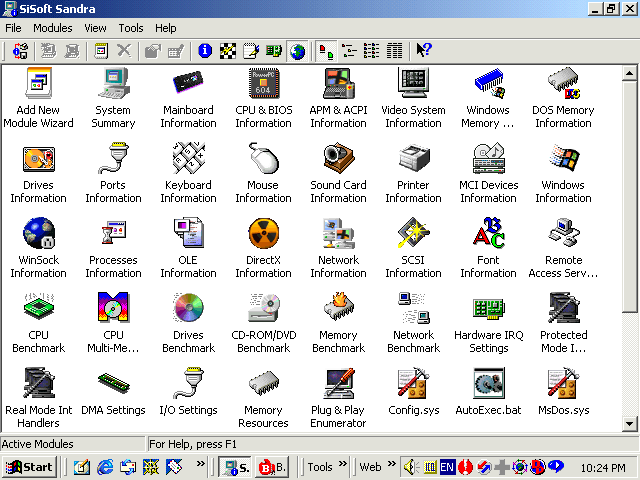Open Windows Memory module icon
This screenshot has height=480, width=640.
489,83
